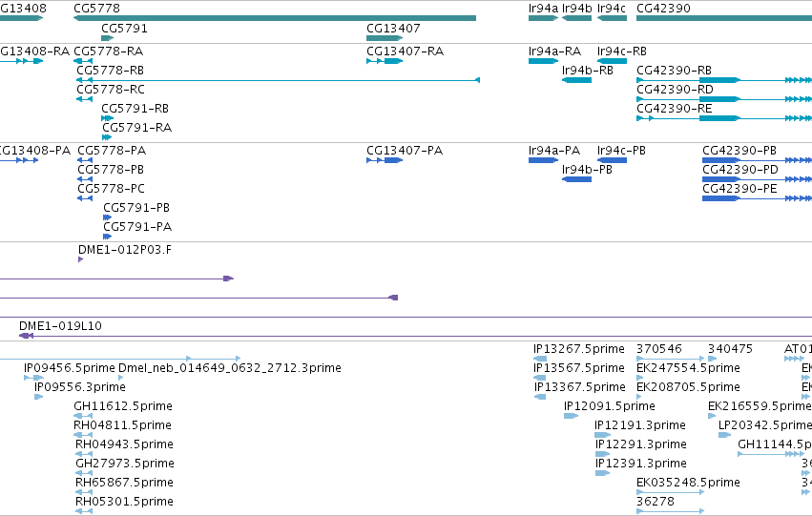Select the IP13267.5prime EST label

[x=579, y=349]
